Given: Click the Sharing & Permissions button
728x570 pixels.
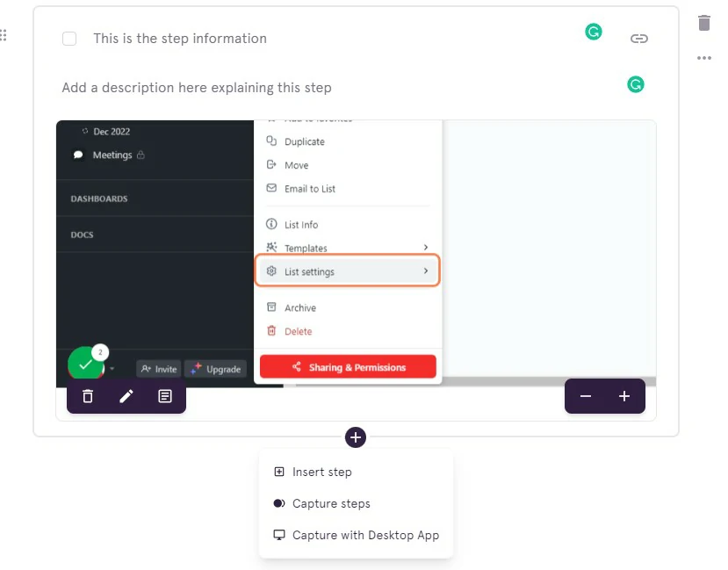Looking at the screenshot, I should [348, 367].
